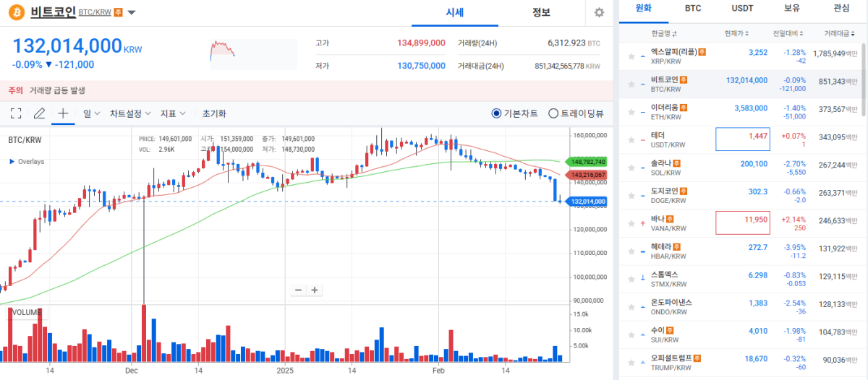This screenshot has width=868, height=380.
Task: Click the 주 badge on 엑스알피(리플) row
Action: 702,52
